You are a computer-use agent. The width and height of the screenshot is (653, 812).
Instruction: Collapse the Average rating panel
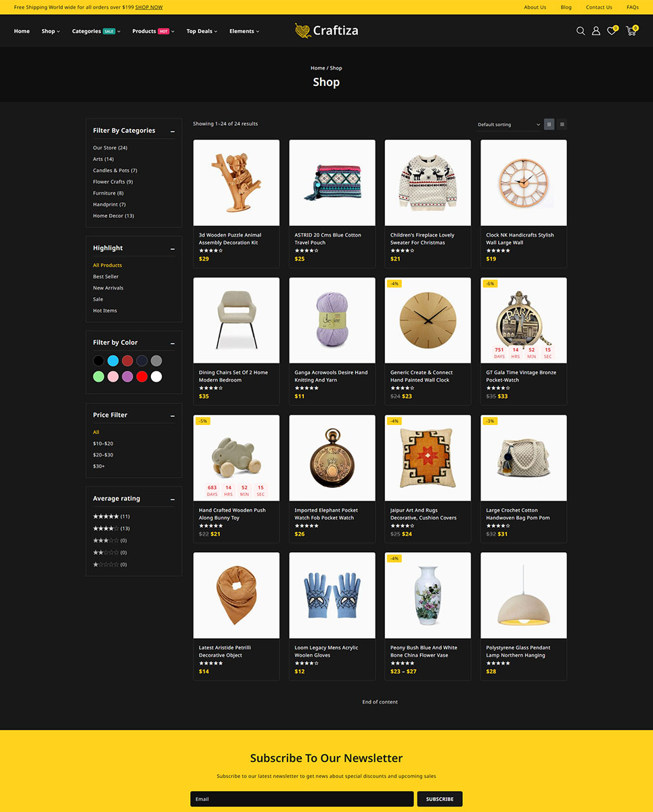(173, 499)
